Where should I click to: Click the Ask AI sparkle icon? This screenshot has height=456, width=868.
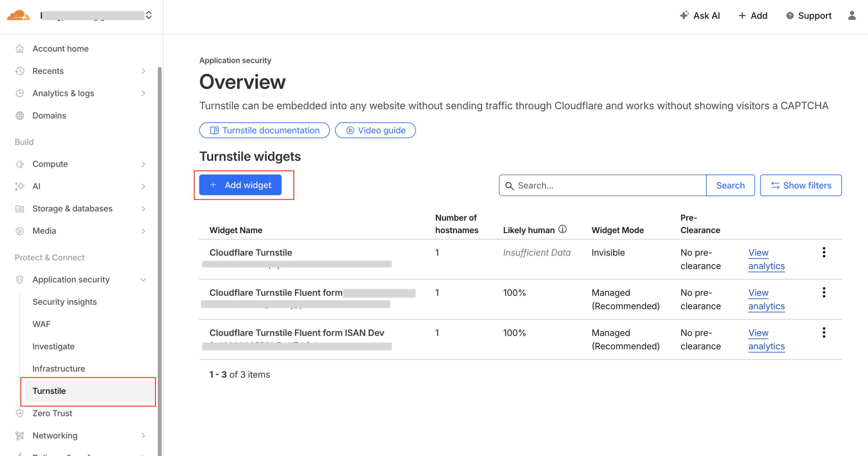pos(684,15)
